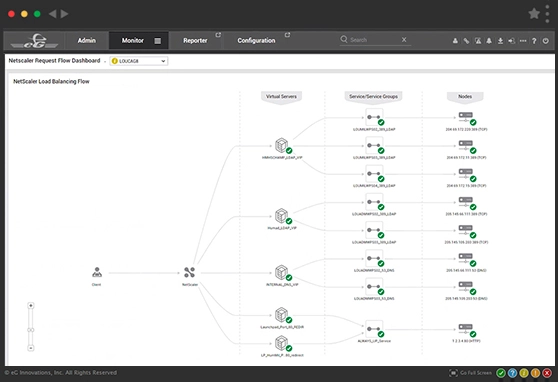Screen dimensions: 558x382
Task: Click the Virtual Servers column header
Action: click(281, 96)
